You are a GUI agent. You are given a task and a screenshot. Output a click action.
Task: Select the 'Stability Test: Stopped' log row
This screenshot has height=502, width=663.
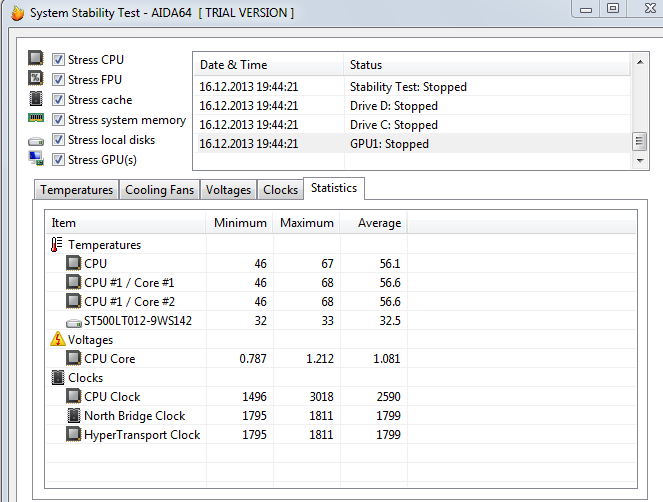(412, 87)
